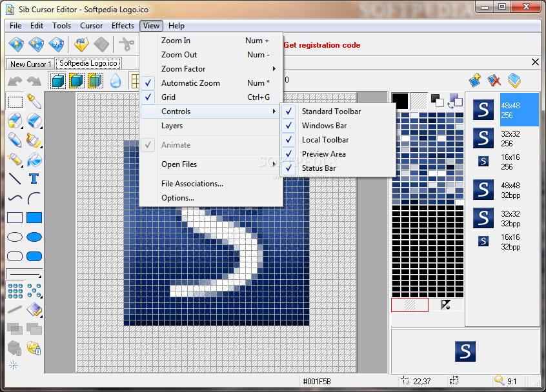Screen dimensions: 546x392
Task: Open the Help menu
Action: pos(176,26)
